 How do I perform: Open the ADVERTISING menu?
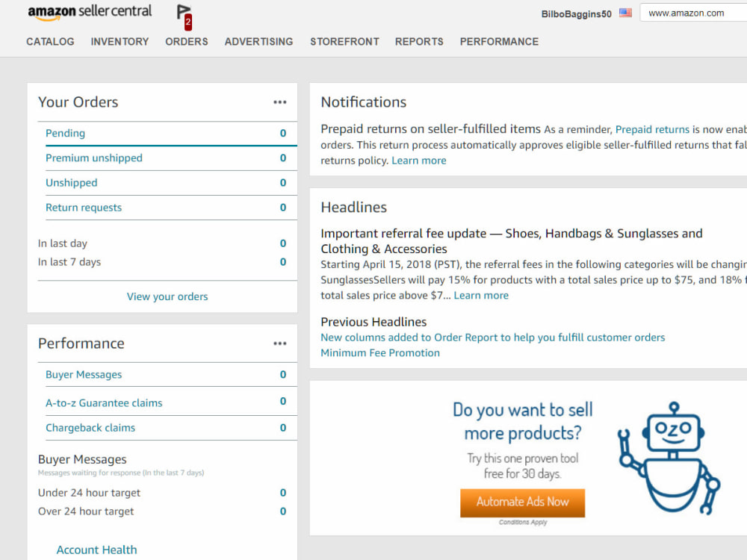coord(258,42)
